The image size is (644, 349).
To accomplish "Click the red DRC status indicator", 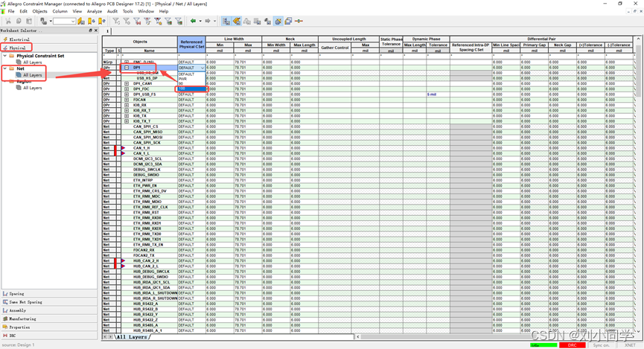I will 573,345.
